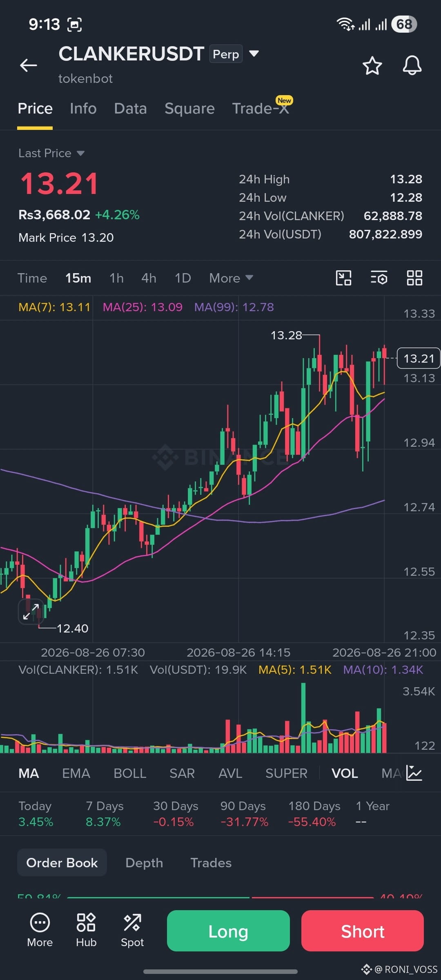
Task: Switch to the Trades tab
Action: point(211,862)
